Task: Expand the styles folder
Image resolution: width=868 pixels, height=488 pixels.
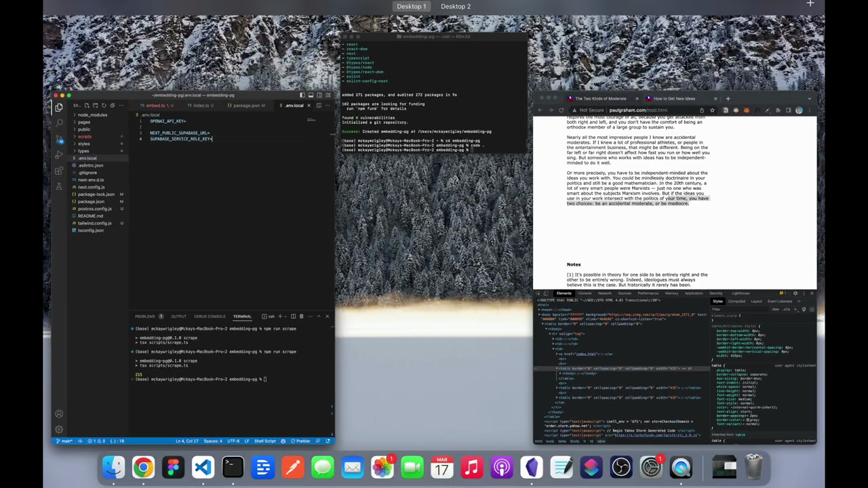Action: 83,144
